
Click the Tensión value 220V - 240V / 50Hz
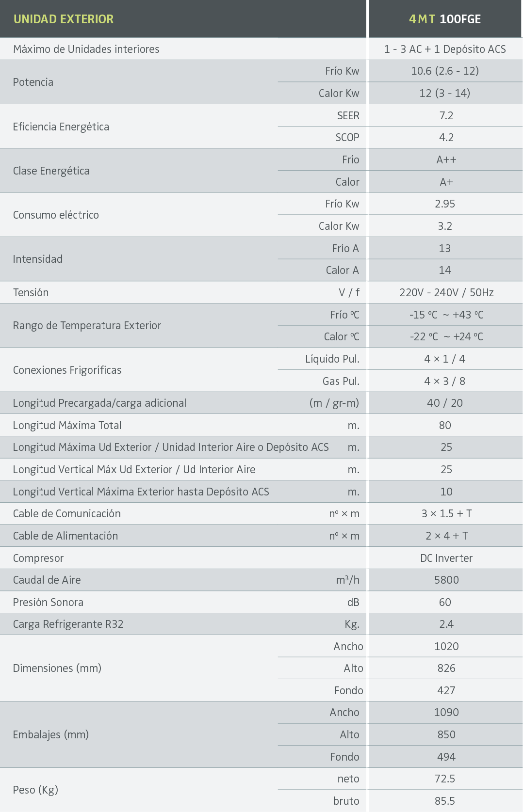446,292
